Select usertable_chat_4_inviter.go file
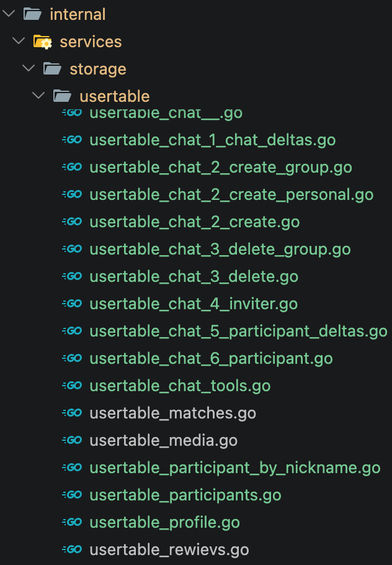The height and width of the screenshot is (565, 392). [193, 304]
